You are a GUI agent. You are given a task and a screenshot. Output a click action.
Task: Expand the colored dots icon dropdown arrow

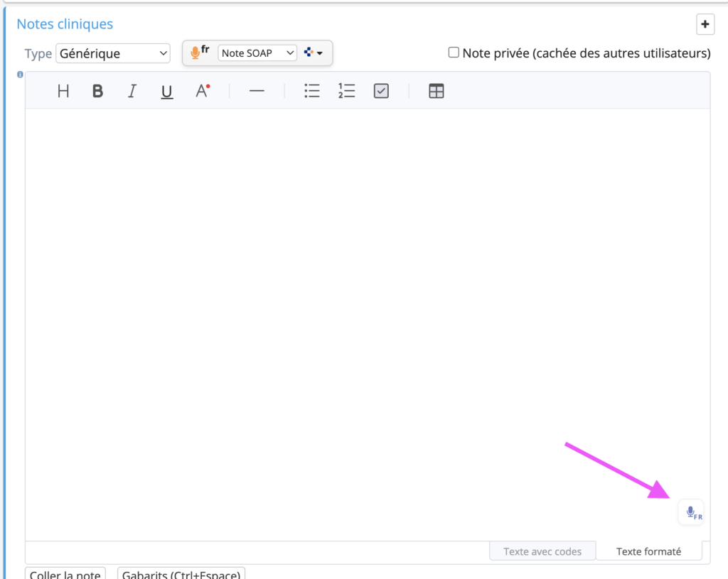(x=314, y=53)
